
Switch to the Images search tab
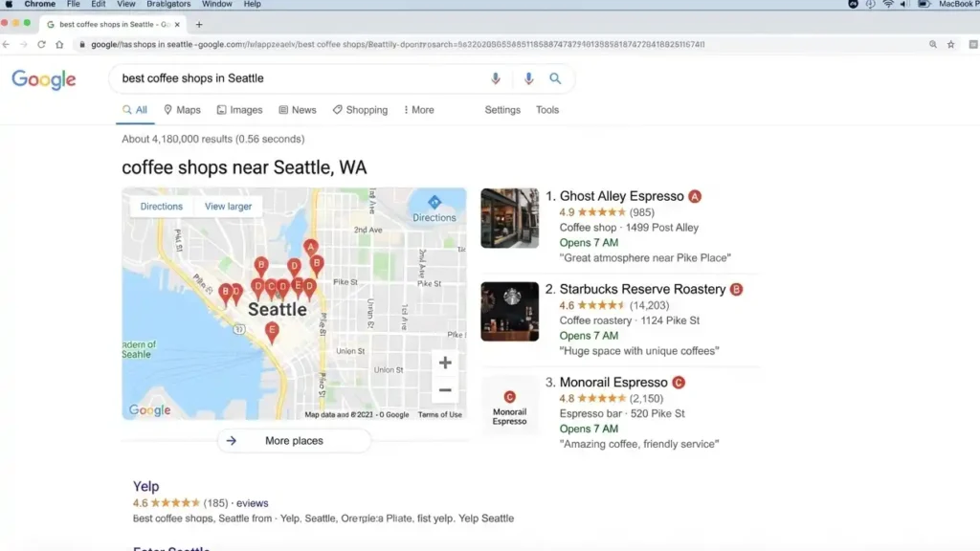tap(239, 110)
